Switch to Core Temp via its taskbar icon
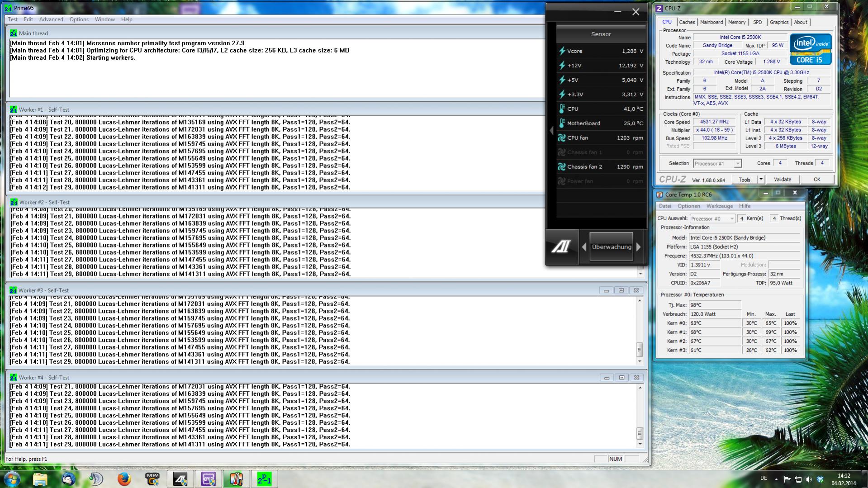The height and width of the screenshot is (488, 868). (236, 479)
